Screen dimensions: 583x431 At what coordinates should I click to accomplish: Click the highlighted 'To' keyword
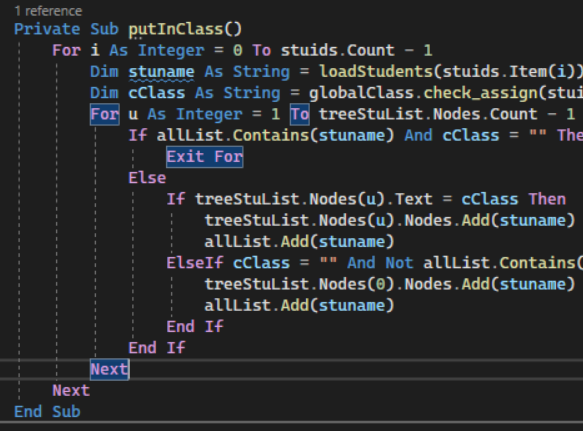[x=300, y=115]
